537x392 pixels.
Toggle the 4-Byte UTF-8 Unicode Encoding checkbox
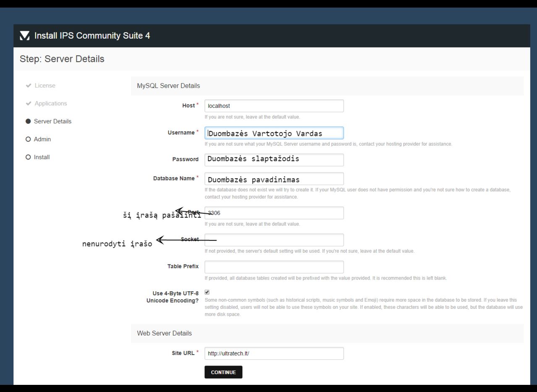[x=207, y=292]
